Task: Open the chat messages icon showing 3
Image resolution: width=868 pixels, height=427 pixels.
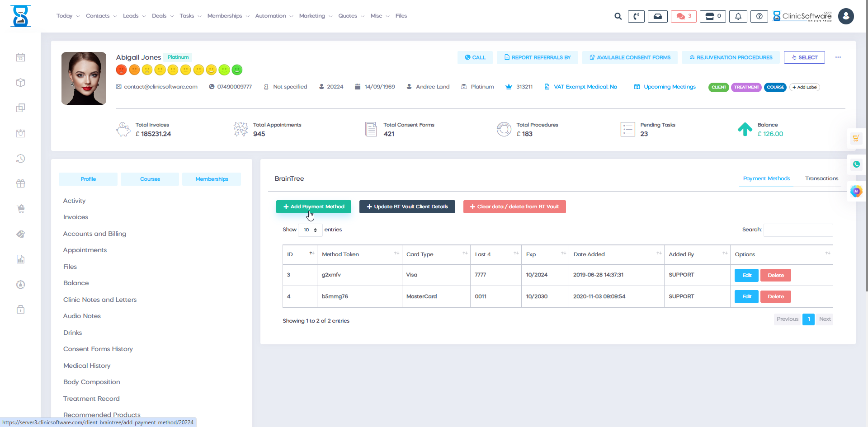Action: coord(683,16)
